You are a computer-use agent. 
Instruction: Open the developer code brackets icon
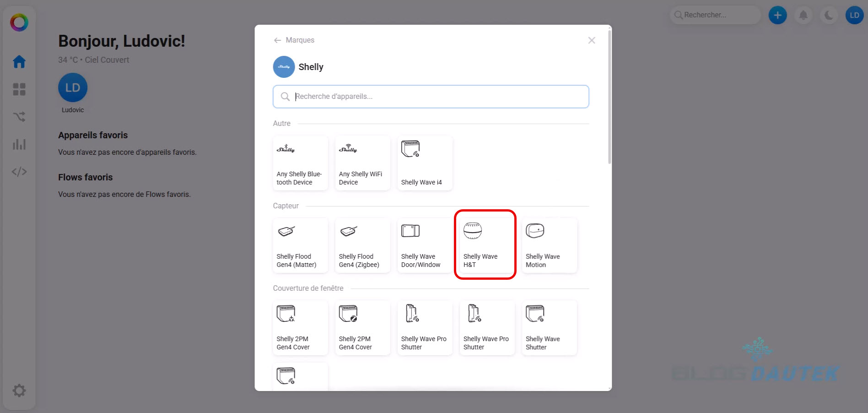(19, 172)
